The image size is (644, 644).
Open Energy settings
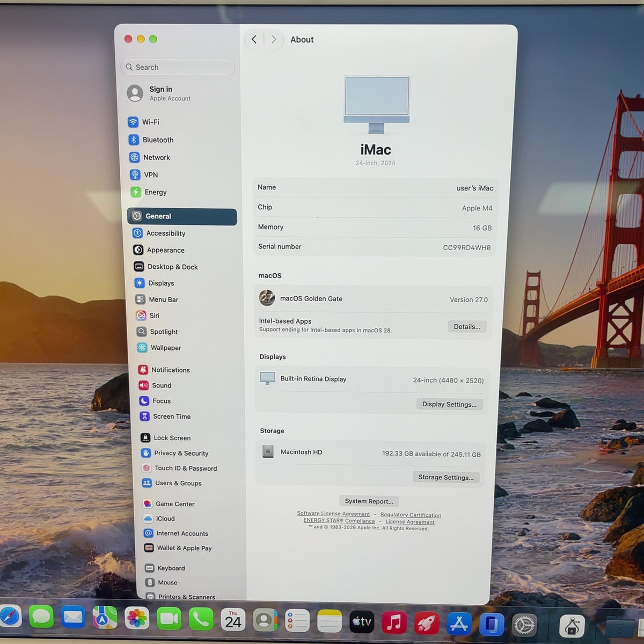(148, 192)
